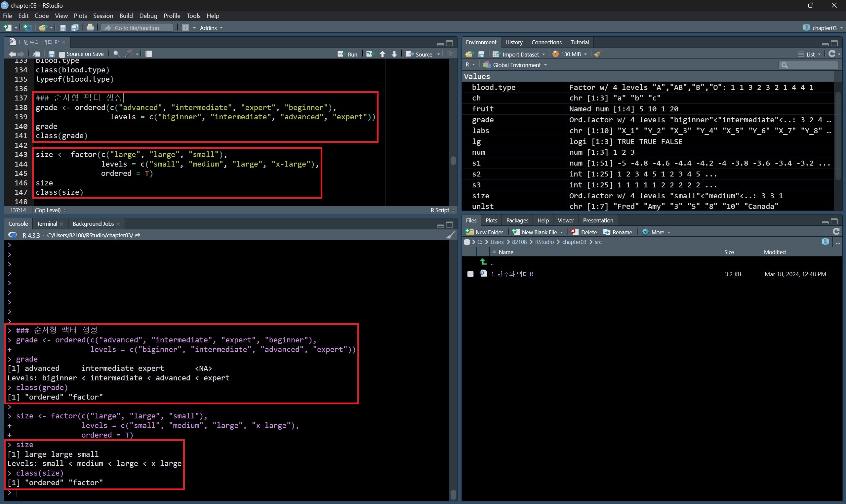
Task: Click the print current file icon
Action: coord(90,27)
